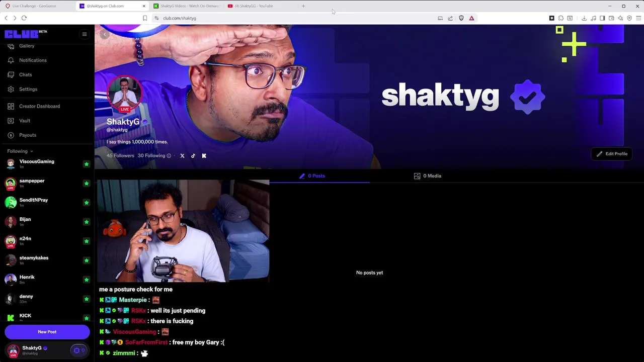Toggle favorite star for Henrik
Viewport: 644px width, 362px height.
(x=87, y=280)
